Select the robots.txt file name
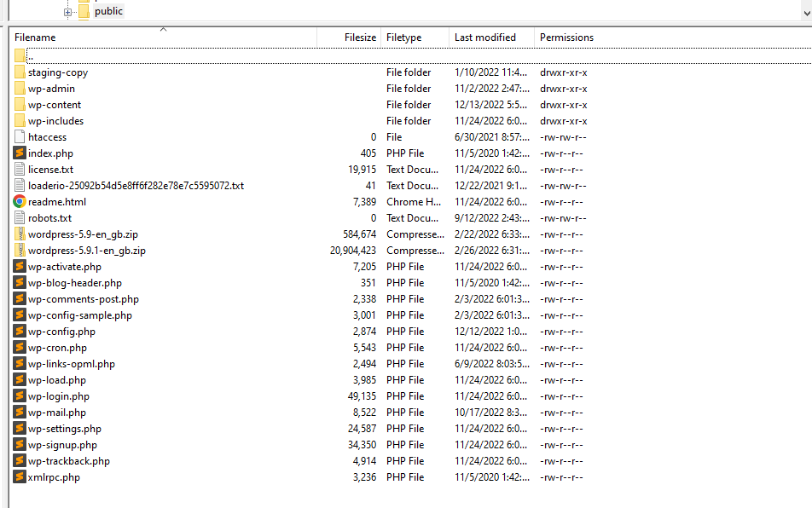Screen dimensions: 812x508 coord(49,218)
